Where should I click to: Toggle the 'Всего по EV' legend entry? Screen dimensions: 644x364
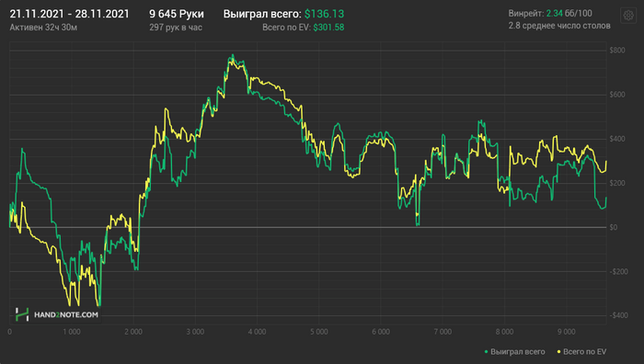[x=581, y=352]
